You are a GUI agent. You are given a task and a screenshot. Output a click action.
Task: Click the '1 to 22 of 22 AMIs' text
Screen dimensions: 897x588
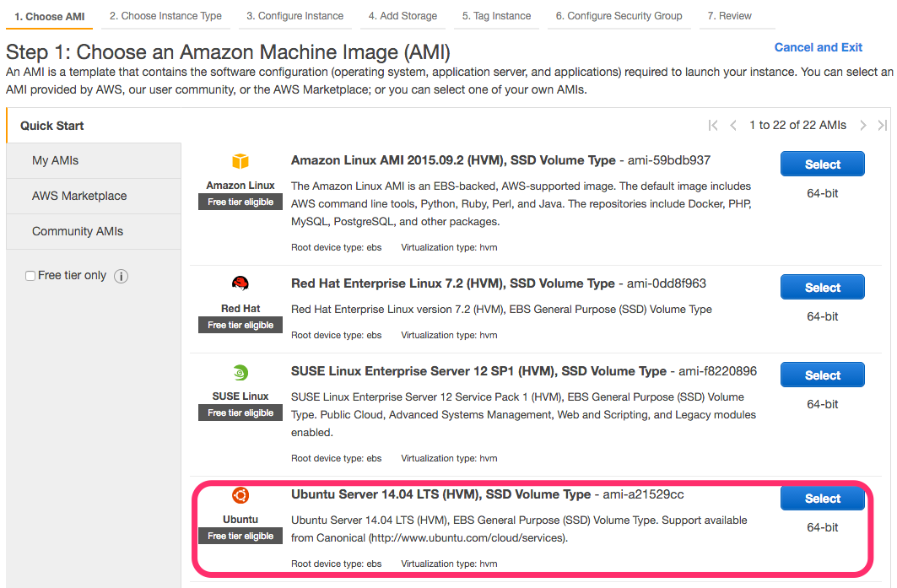[797, 125]
